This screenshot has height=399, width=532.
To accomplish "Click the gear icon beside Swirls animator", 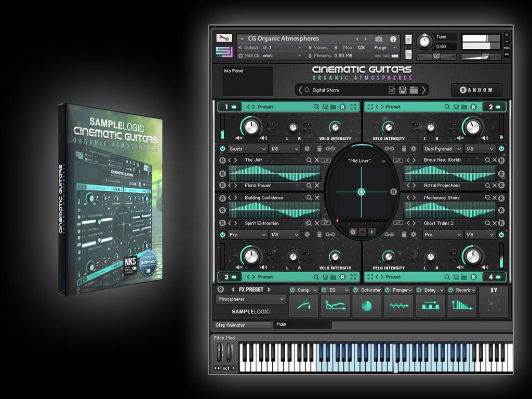I will 307,149.
